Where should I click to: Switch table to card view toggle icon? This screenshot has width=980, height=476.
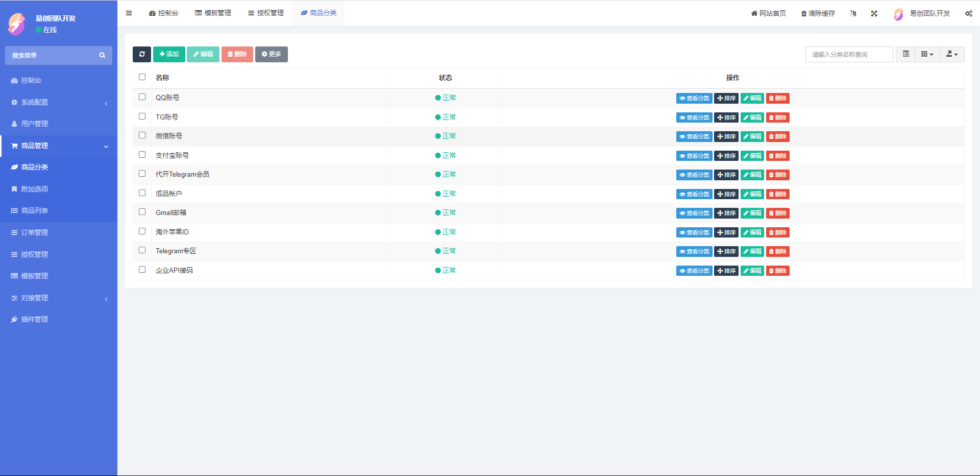point(905,54)
